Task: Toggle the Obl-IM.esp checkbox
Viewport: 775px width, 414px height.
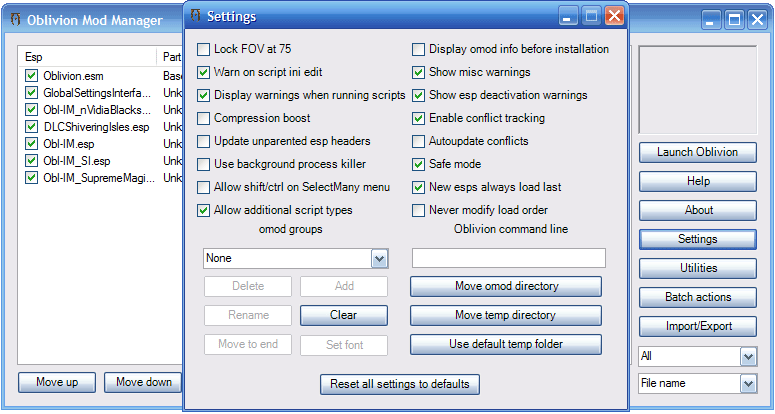Action: (32, 144)
